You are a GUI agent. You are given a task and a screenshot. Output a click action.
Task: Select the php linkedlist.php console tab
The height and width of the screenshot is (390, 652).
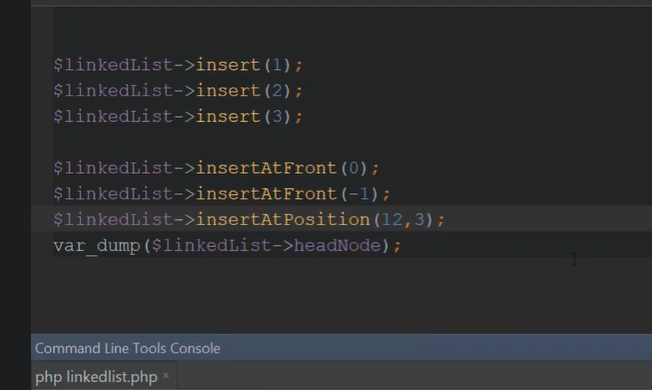(96, 377)
